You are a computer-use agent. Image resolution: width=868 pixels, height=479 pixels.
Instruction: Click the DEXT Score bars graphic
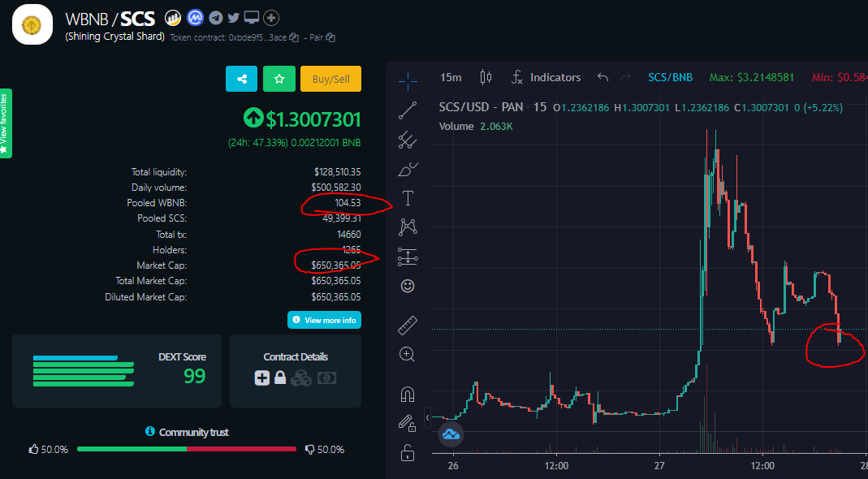click(x=83, y=370)
